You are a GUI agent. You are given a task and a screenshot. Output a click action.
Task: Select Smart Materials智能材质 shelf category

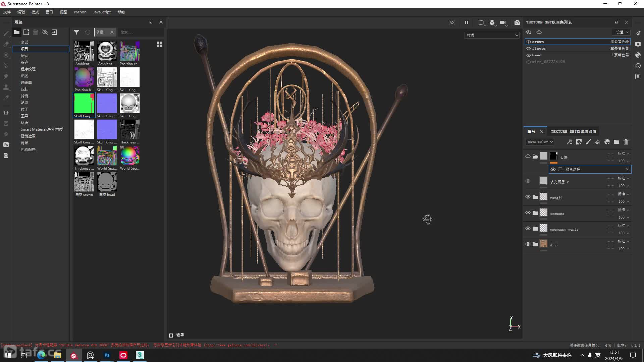click(x=42, y=129)
